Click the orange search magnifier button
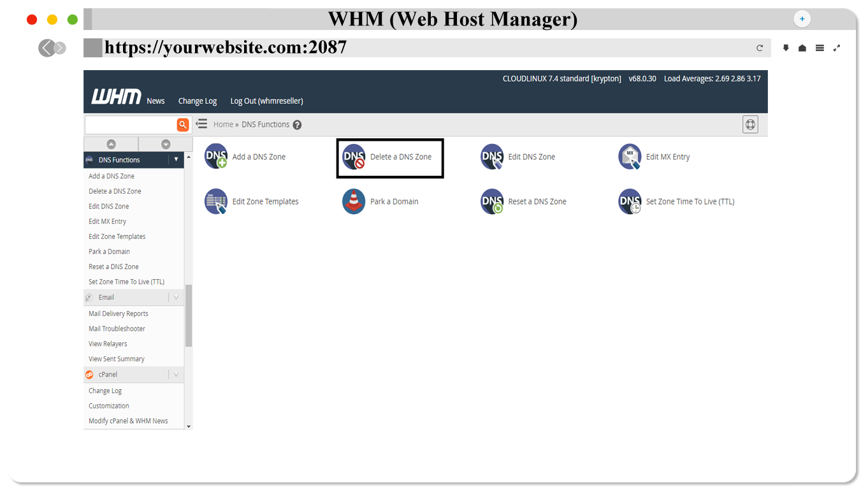 [183, 125]
